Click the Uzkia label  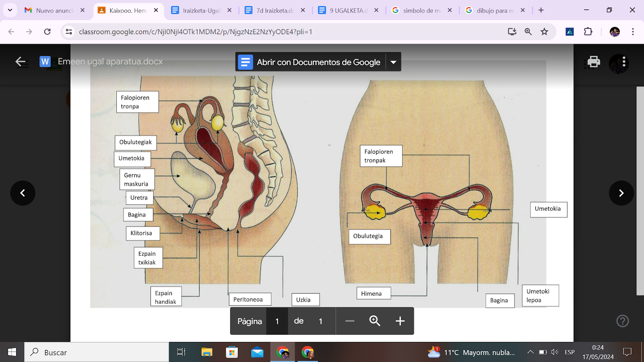tap(305, 300)
